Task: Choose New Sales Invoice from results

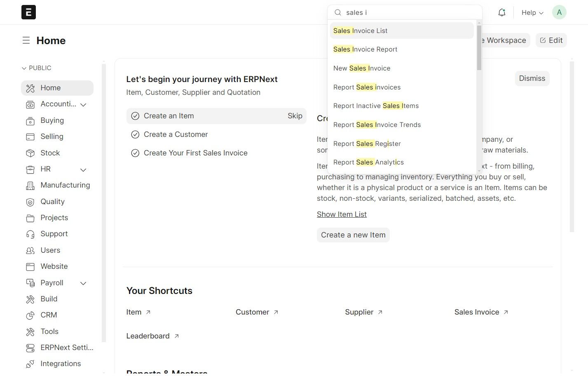Action: [x=362, y=68]
